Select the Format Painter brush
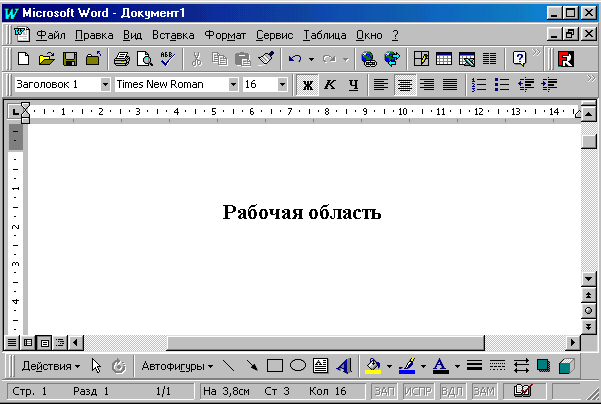 point(266,59)
